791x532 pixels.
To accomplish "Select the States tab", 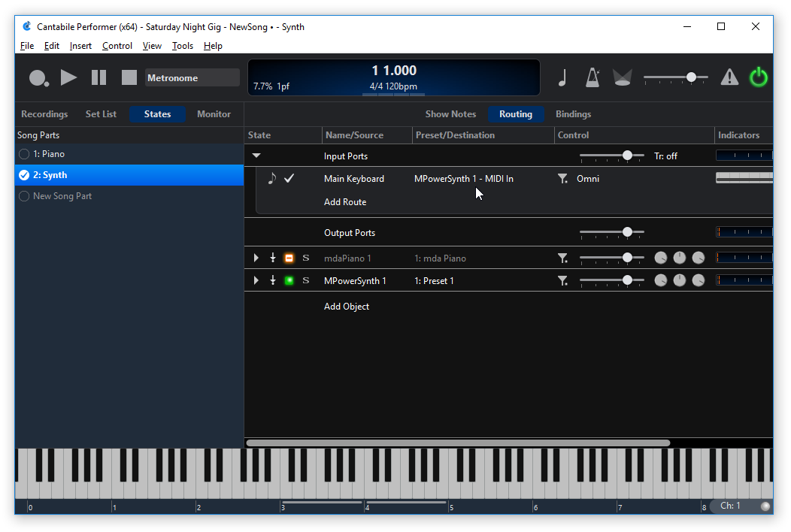I will tap(157, 114).
